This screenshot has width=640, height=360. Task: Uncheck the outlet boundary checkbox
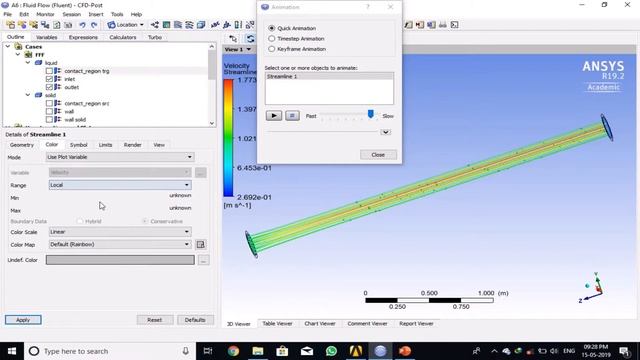(49, 87)
